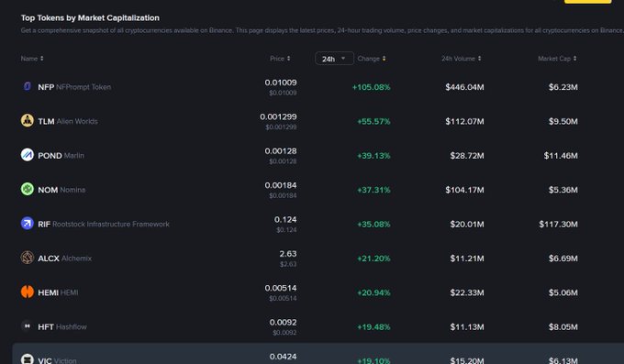The image size is (624, 364).
Task: Click the +20.94% change value
Action: (373, 292)
